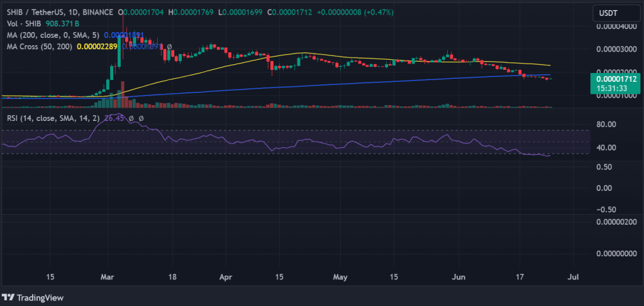644x306 pixels.
Task: Click the high price value 0.00001769
Action: [194, 13]
